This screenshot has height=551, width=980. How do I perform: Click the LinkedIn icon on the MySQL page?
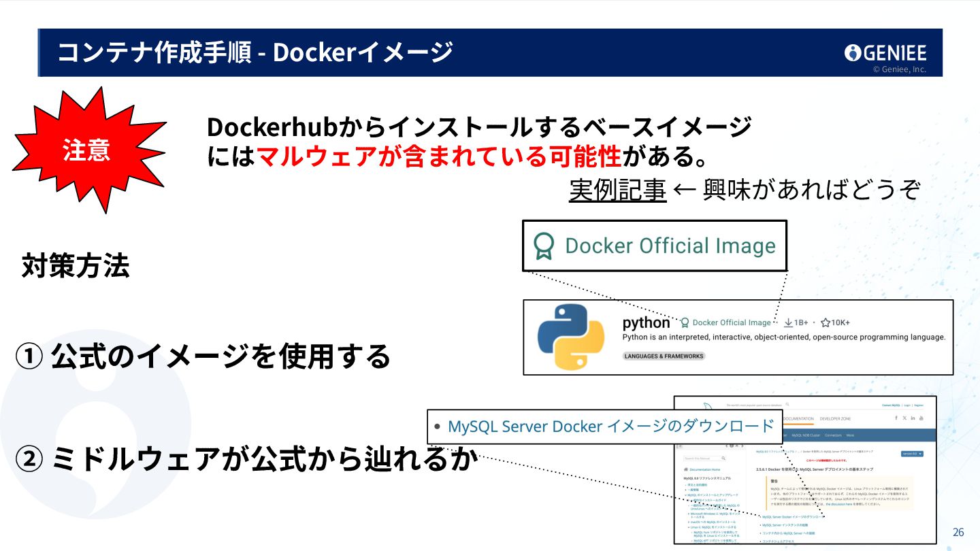pos(913,418)
